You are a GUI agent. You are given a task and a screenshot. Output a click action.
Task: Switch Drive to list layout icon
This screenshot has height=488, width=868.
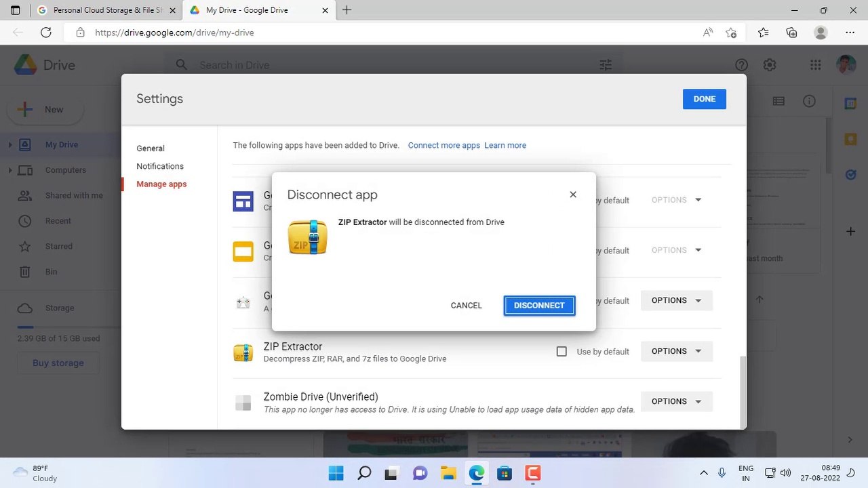coord(778,101)
